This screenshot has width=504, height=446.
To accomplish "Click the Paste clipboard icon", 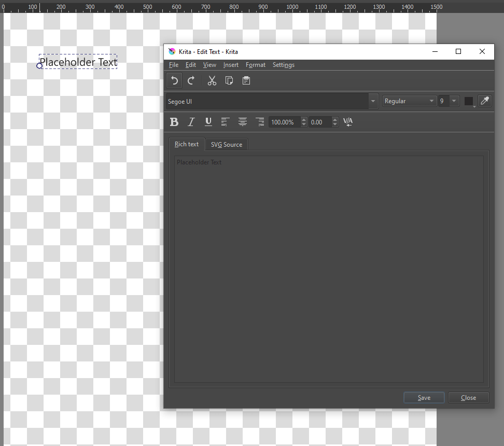I will click(x=246, y=80).
